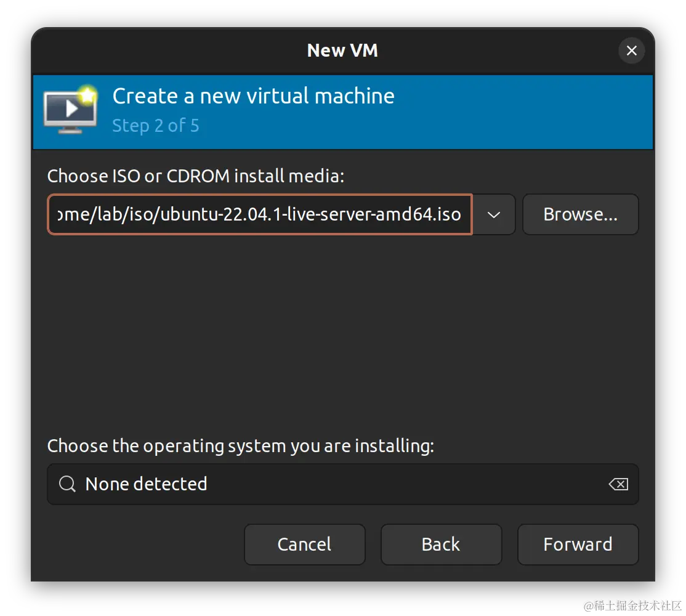The height and width of the screenshot is (616, 686).
Task: Click "Choose the operating system you are installing:" label
Action: coord(241,446)
